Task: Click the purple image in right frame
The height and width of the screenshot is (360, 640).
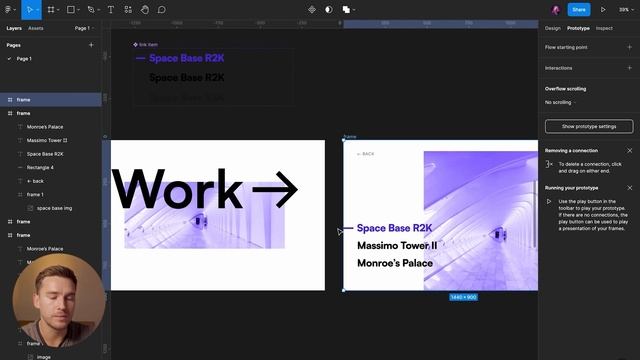Action: pyautogui.click(x=481, y=220)
